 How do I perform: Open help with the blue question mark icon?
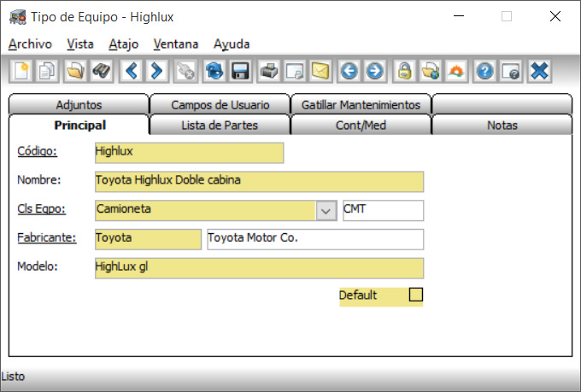coord(484,71)
